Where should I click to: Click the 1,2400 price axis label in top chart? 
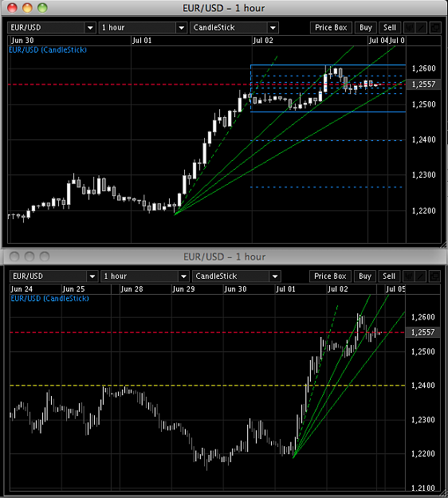tap(424, 139)
